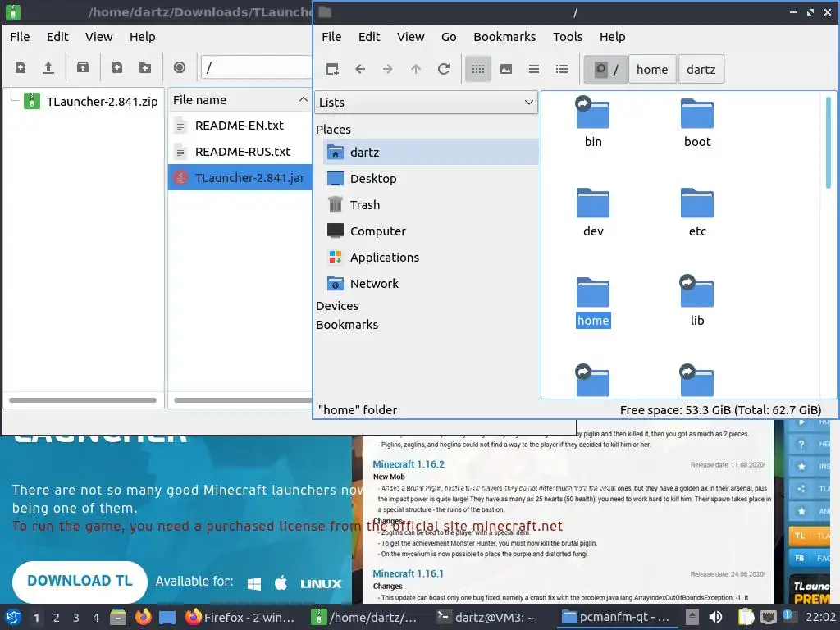Open Trash from the Places list
This screenshot has width=840, height=630.
point(431,204)
